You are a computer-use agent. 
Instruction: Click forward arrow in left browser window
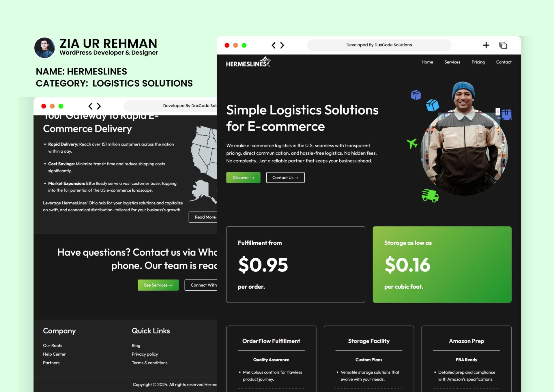point(99,106)
